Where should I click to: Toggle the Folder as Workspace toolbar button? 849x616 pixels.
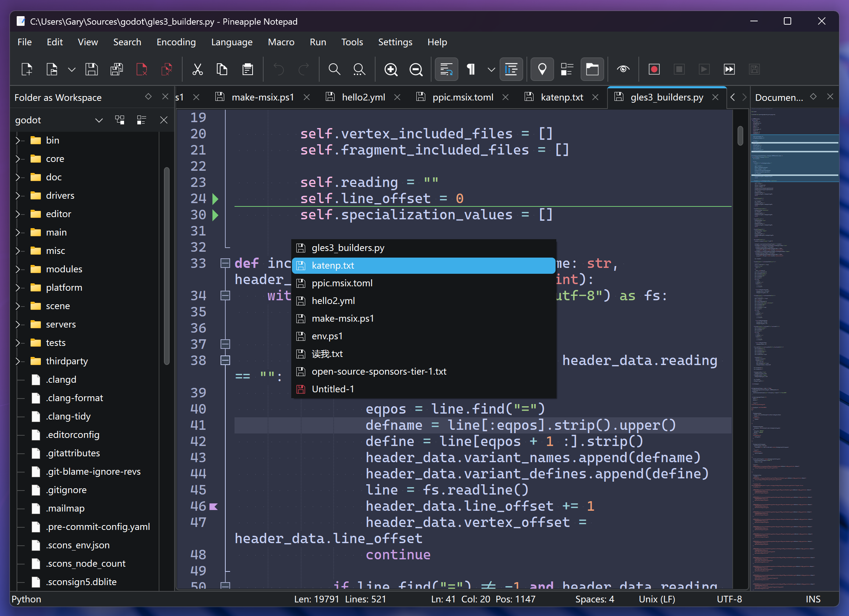(x=592, y=69)
